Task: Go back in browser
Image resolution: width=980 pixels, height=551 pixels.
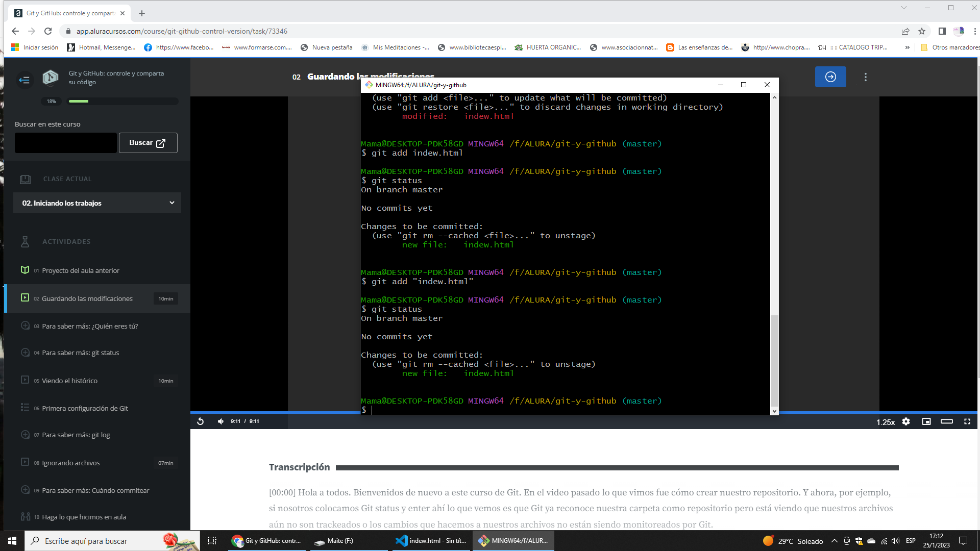Action: click(x=15, y=31)
